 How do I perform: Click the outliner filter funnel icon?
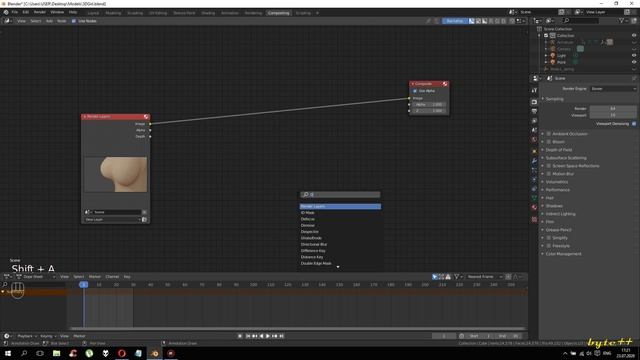coord(621,20)
